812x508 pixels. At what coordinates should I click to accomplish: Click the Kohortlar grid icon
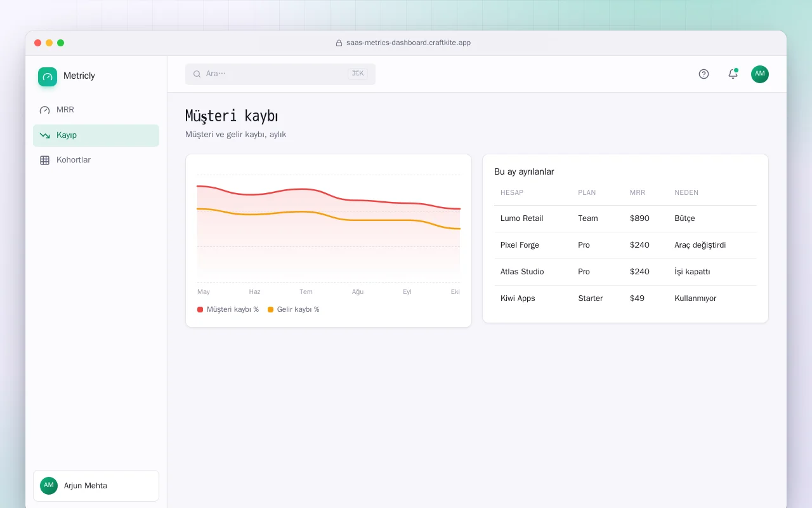pos(44,160)
